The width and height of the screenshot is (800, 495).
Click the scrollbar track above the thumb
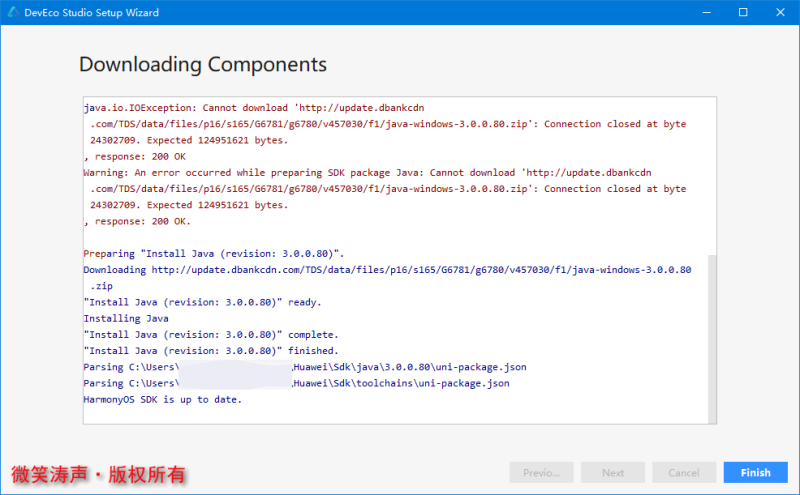coord(712,176)
